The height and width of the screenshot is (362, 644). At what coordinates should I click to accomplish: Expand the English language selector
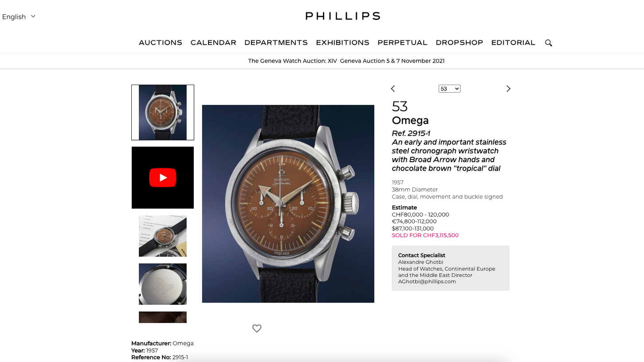click(x=19, y=17)
